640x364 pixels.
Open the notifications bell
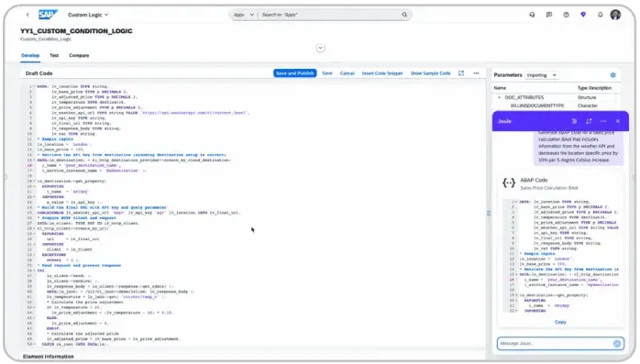click(600, 15)
